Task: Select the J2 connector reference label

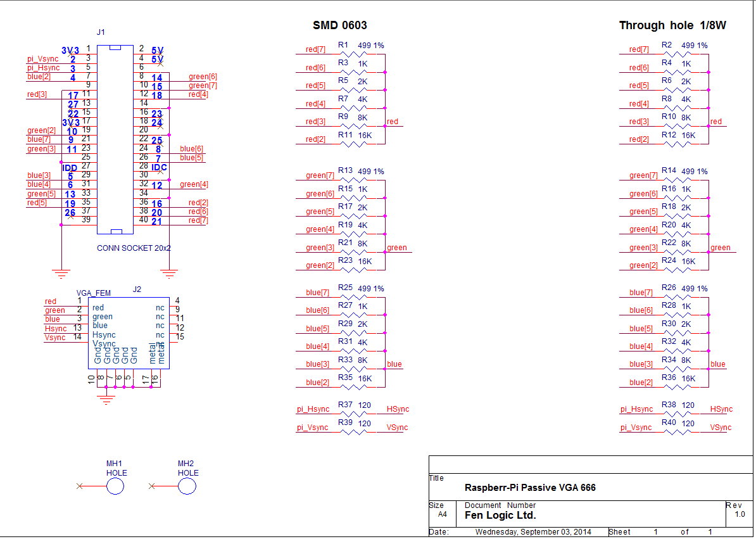Action: point(137,289)
